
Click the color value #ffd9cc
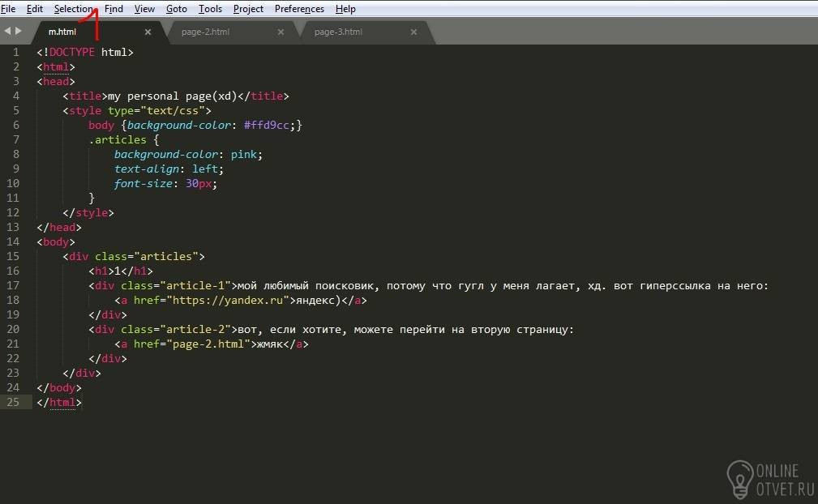coord(267,125)
